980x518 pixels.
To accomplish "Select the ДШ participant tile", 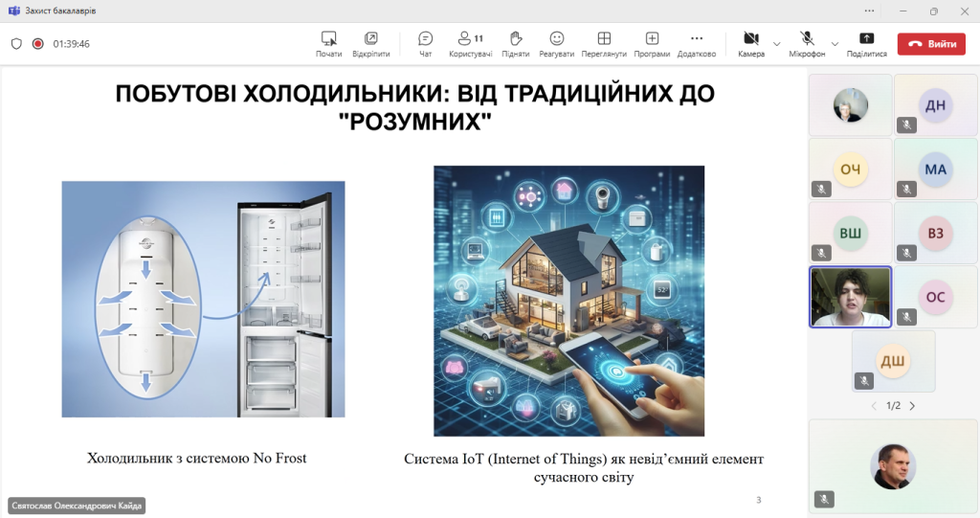I will click(893, 361).
